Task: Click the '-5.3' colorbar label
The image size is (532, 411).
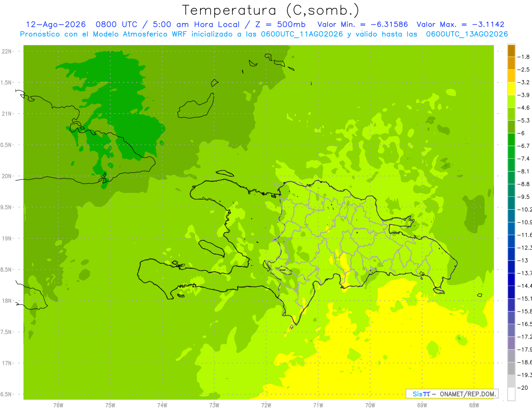Action: tap(524, 121)
